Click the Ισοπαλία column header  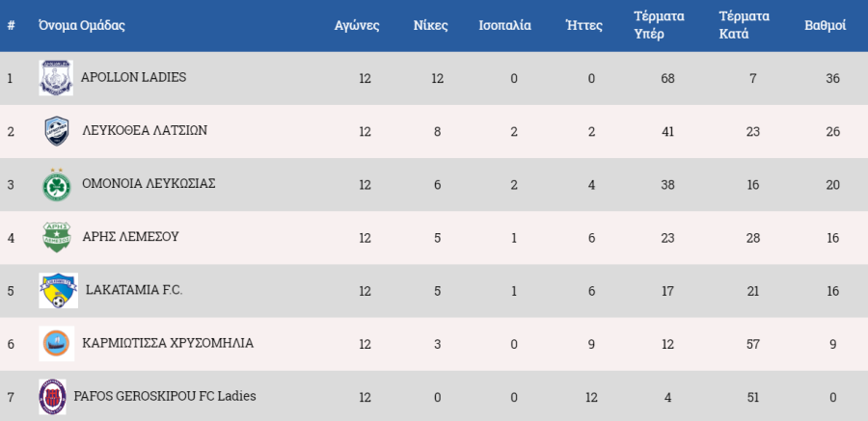click(504, 25)
